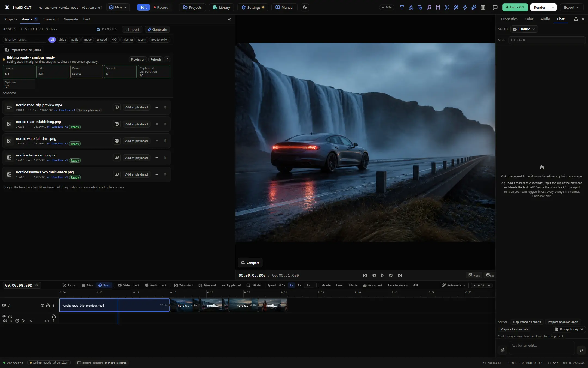
Task: Lock the v1 video track
Action: (48, 305)
